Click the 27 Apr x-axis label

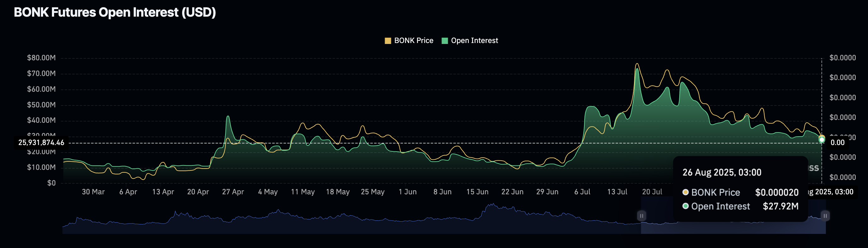[x=233, y=192]
